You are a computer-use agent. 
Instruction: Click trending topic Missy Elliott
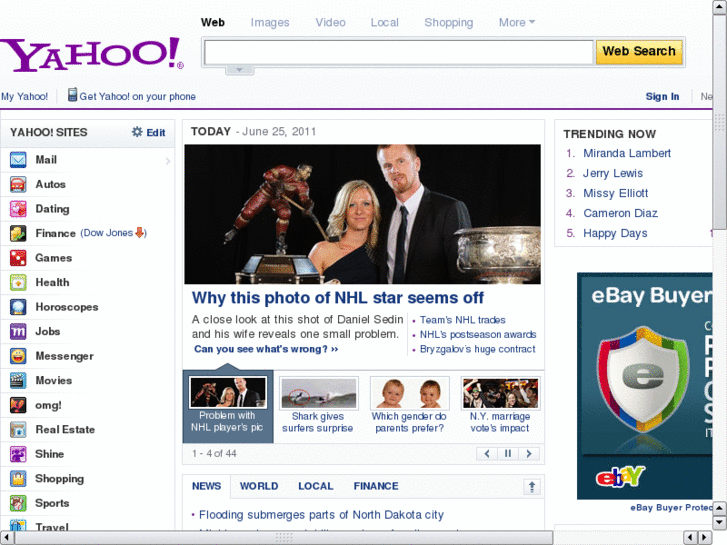[616, 193]
